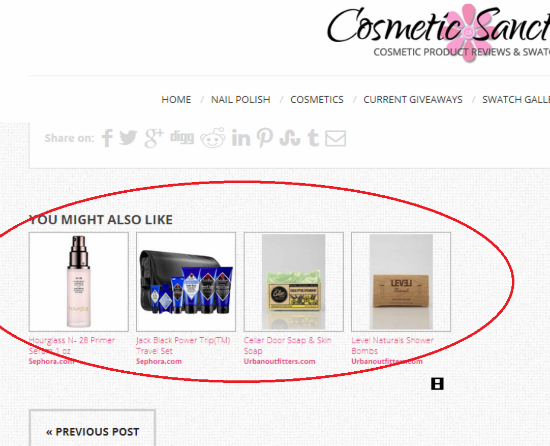Open the Jack Black Power Trip Travel Set link
The width and height of the screenshot is (550, 446).
pos(183,345)
